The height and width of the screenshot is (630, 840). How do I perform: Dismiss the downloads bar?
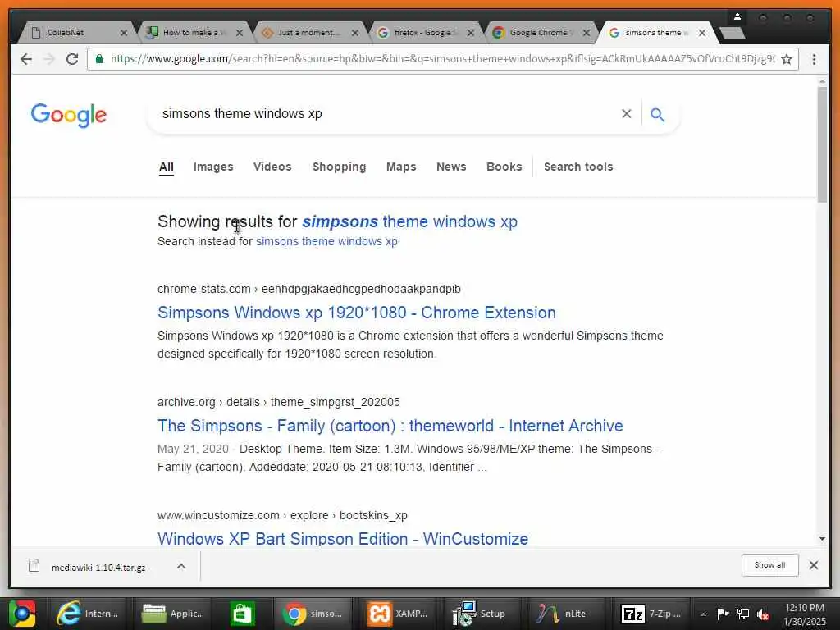(813, 565)
